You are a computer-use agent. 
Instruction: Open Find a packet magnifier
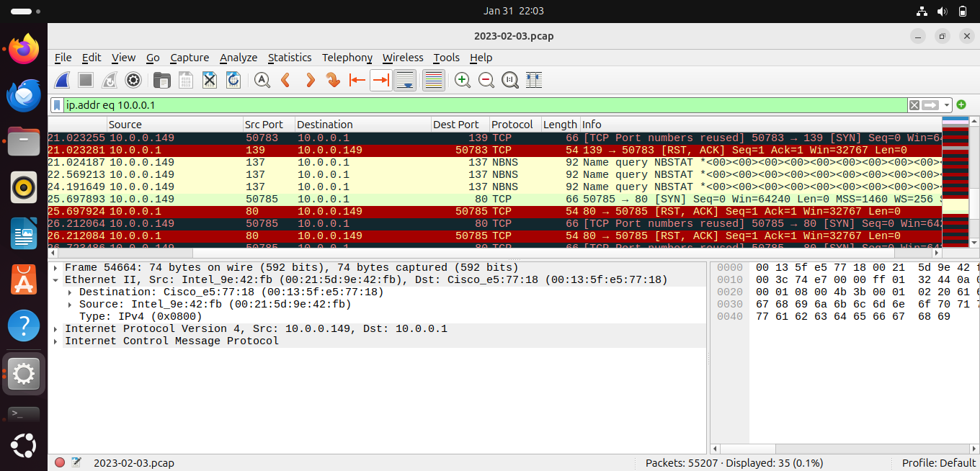coord(262,80)
